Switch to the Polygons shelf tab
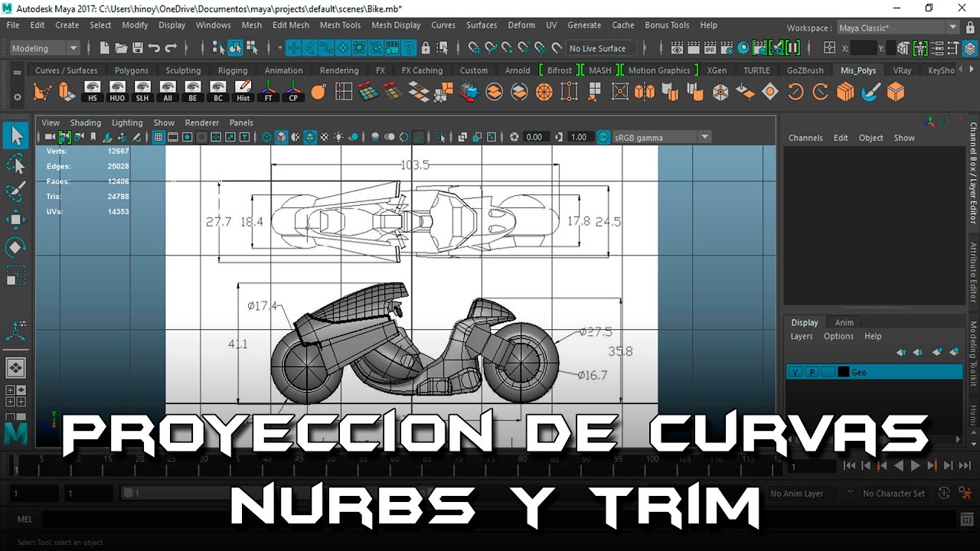This screenshot has width=980, height=551. point(132,70)
